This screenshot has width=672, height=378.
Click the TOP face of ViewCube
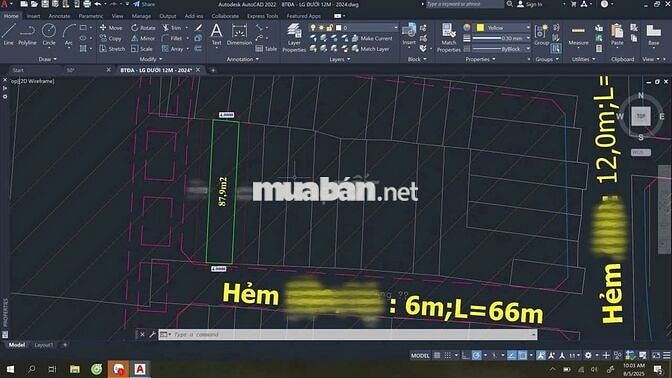point(641,116)
